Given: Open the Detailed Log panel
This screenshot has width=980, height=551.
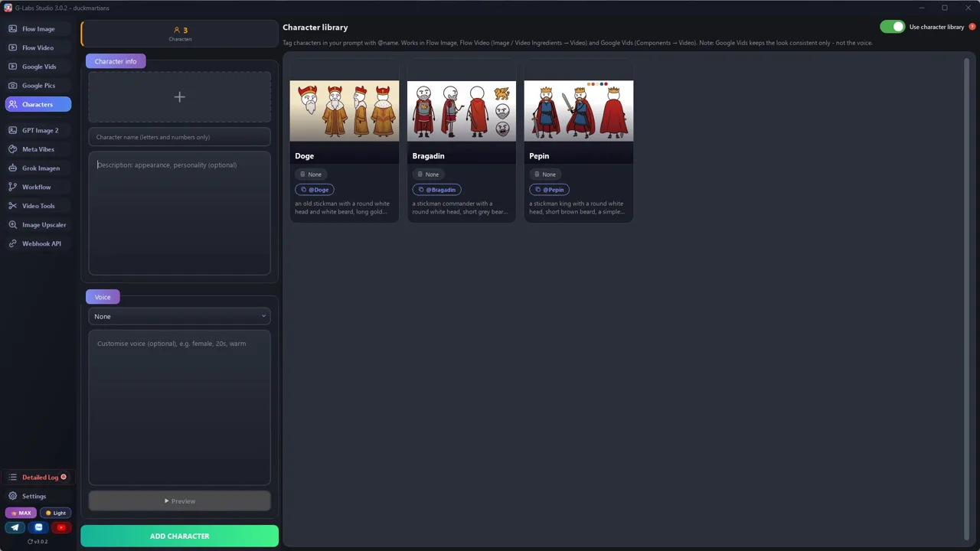Looking at the screenshot, I should 38,478.
